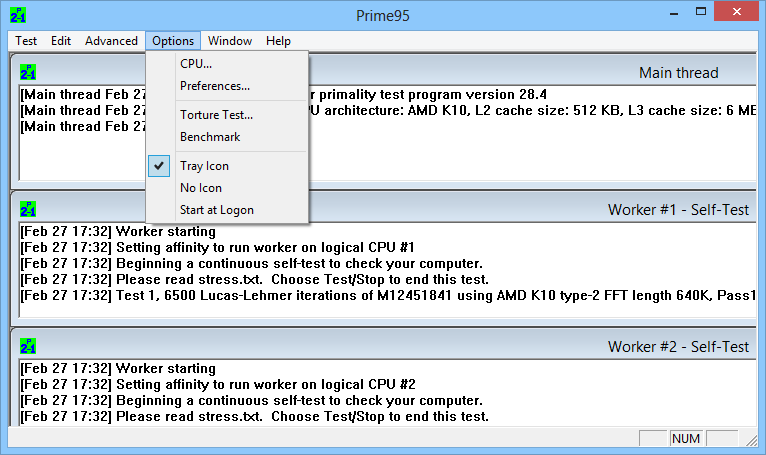Enable Start at Logon
The height and width of the screenshot is (455, 766).
[x=227, y=210]
